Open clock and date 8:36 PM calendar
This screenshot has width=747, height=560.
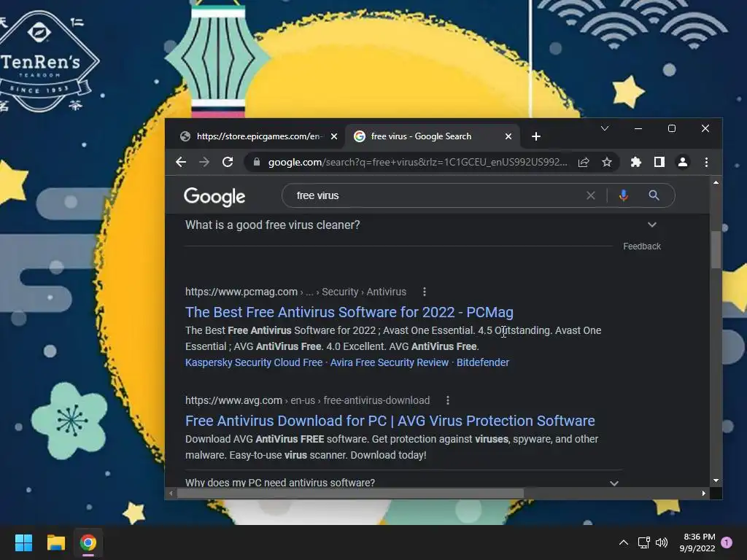point(698,542)
